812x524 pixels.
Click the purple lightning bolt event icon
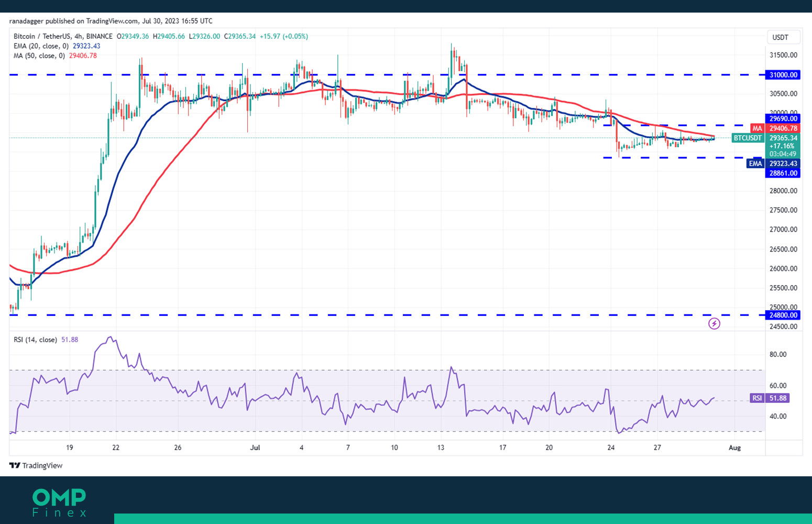[x=714, y=324]
